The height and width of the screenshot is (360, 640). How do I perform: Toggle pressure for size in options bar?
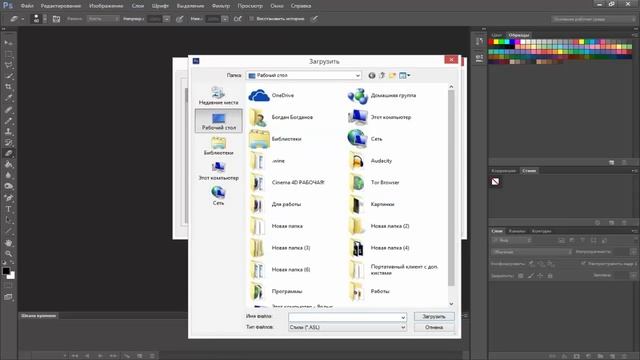(x=314, y=19)
